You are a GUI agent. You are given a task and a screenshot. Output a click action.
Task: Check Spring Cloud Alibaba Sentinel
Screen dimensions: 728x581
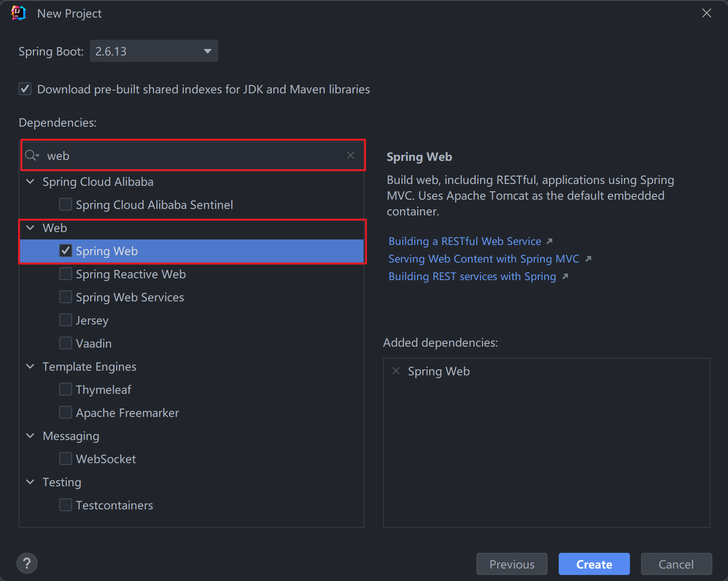[x=66, y=204]
